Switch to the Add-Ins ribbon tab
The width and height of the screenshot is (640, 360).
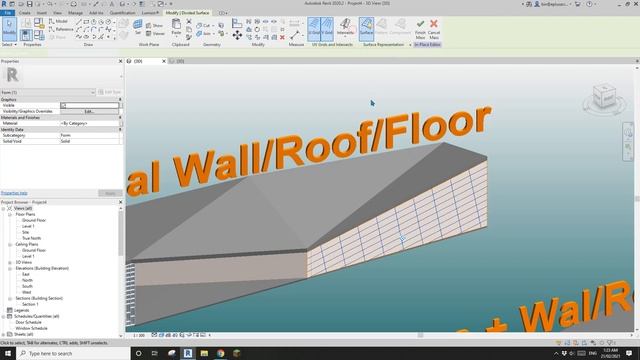96,13
